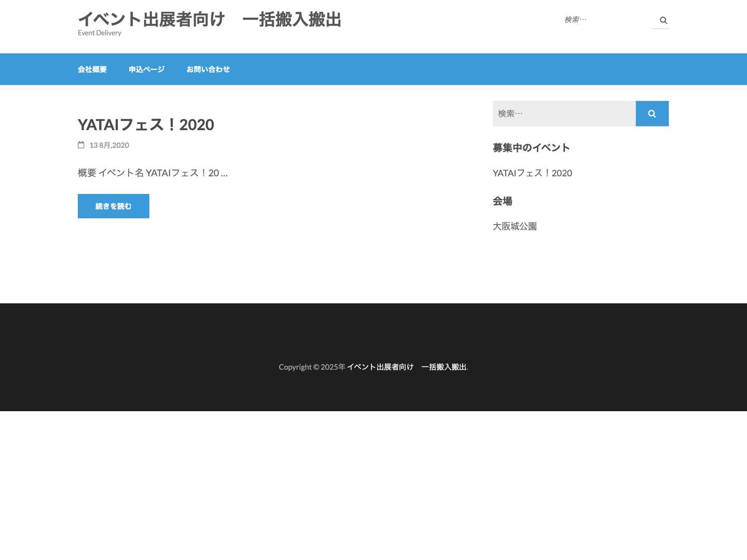Click the 続きを読む button
Screen dimensions: 747x560
113,206
